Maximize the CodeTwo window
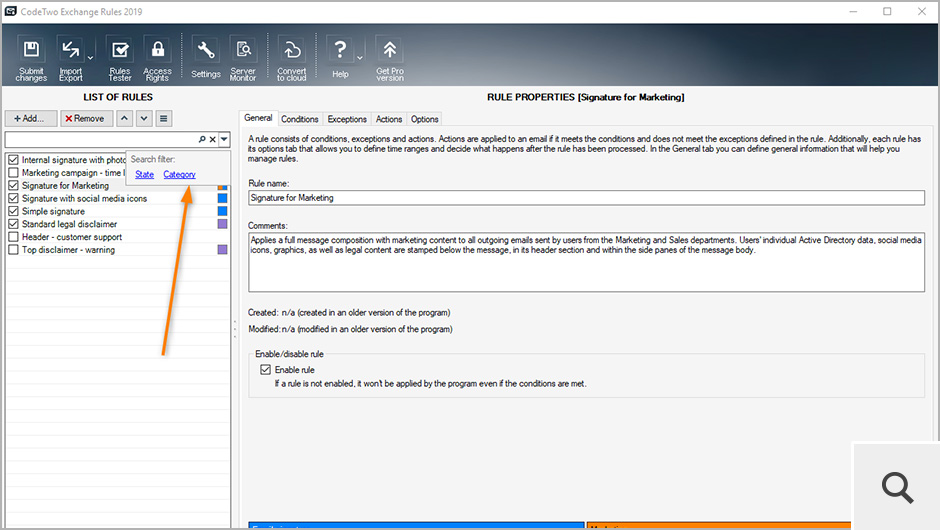Screen dimensions: 940x530 (887, 11)
